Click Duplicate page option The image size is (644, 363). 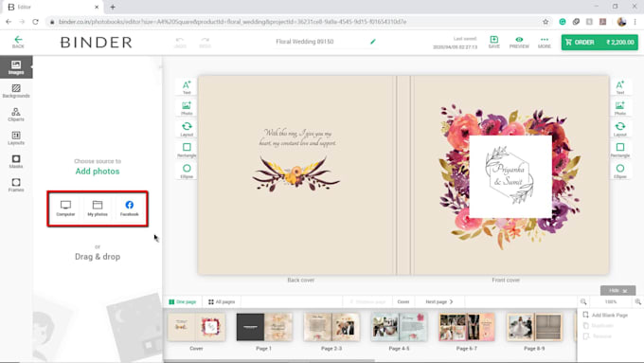[599, 326]
